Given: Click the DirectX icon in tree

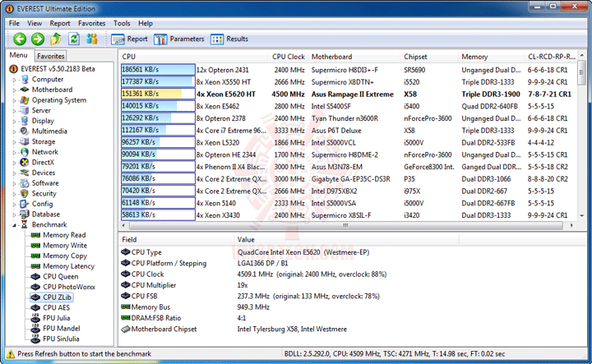Looking at the screenshot, I should (x=25, y=162).
